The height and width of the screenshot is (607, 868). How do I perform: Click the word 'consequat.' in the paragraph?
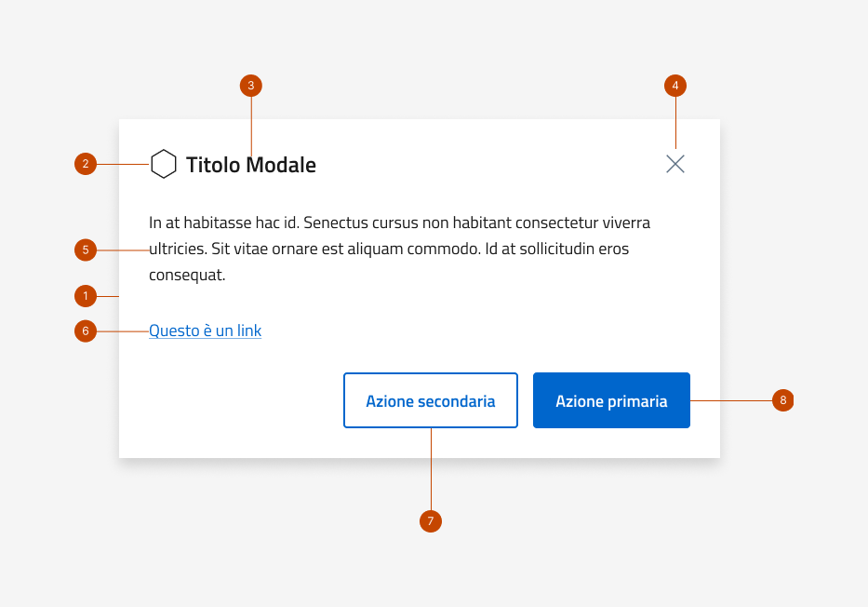[187, 276]
